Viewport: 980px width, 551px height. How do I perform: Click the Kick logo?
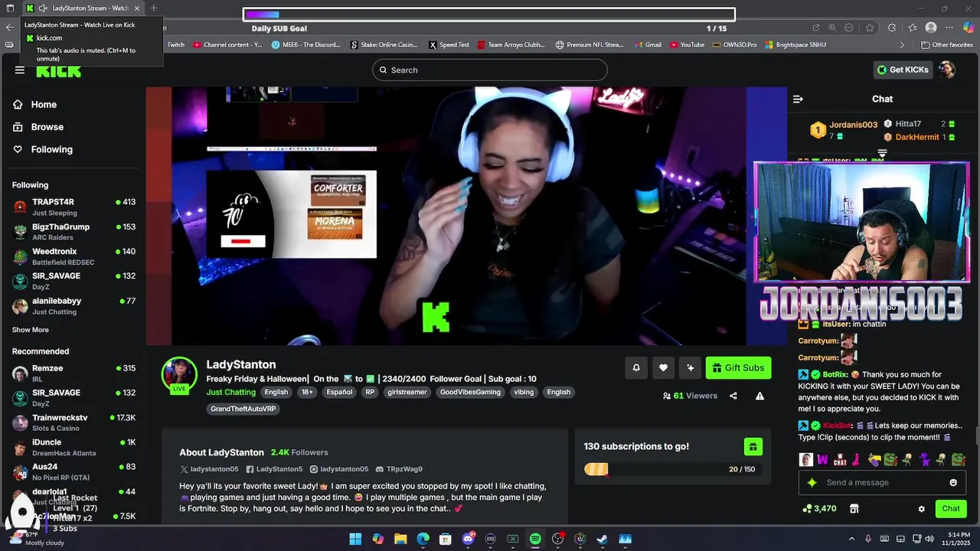click(x=58, y=72)
